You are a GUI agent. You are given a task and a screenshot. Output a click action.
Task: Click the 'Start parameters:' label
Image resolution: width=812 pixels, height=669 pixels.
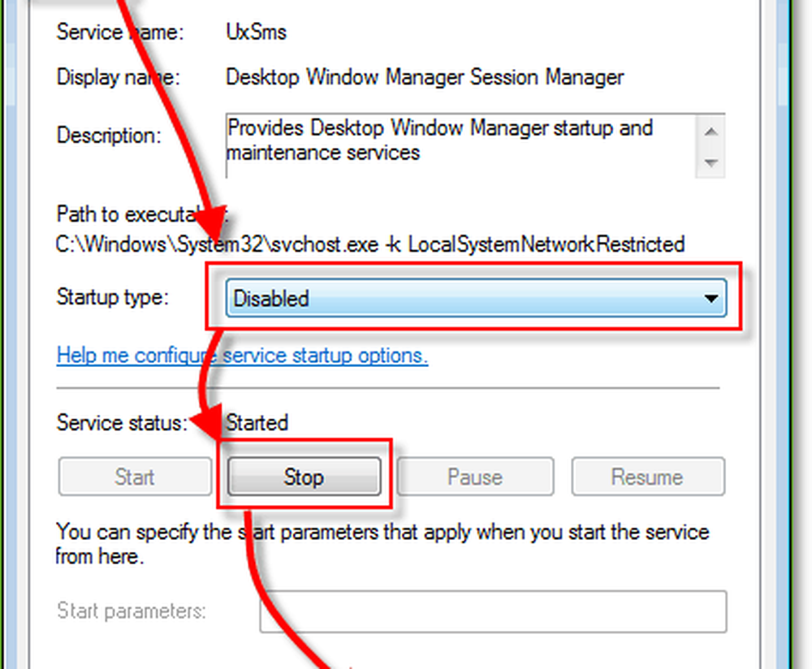tap(131, 611)
